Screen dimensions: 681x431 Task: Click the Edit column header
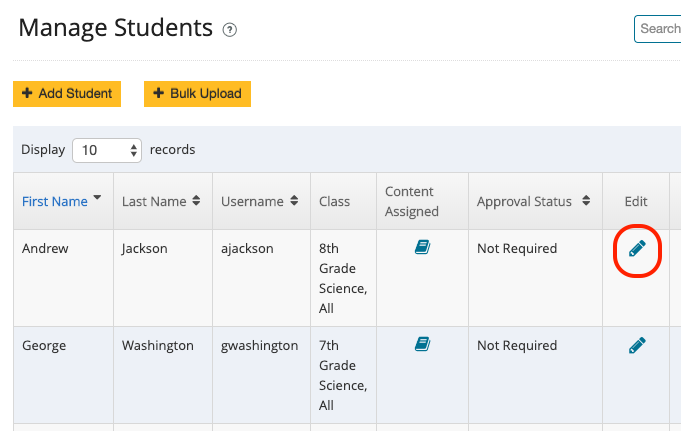pos(636,201)
